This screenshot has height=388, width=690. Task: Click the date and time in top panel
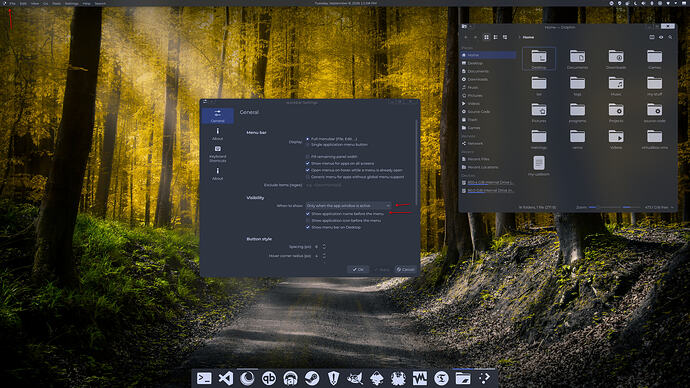pos(345,3)
